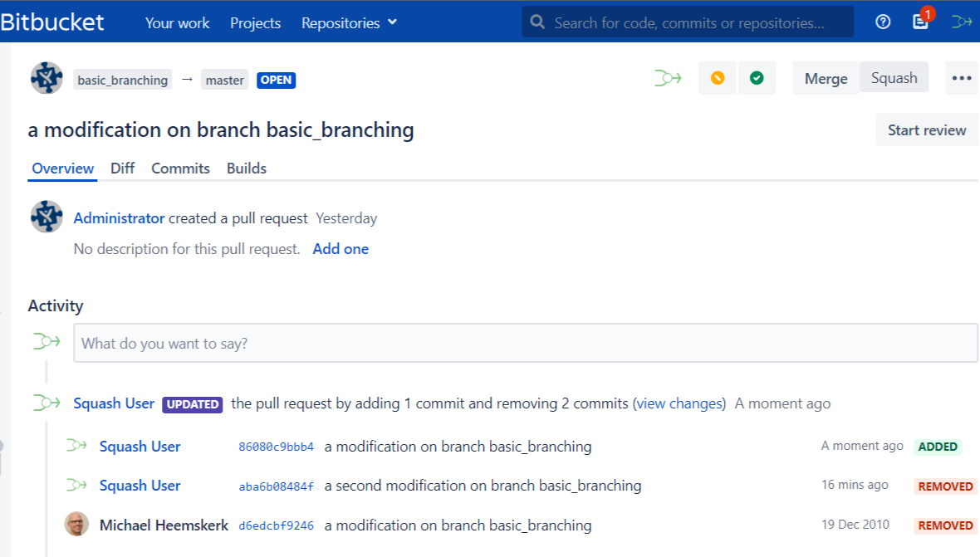Click the comment box to write

pos(525,343)
